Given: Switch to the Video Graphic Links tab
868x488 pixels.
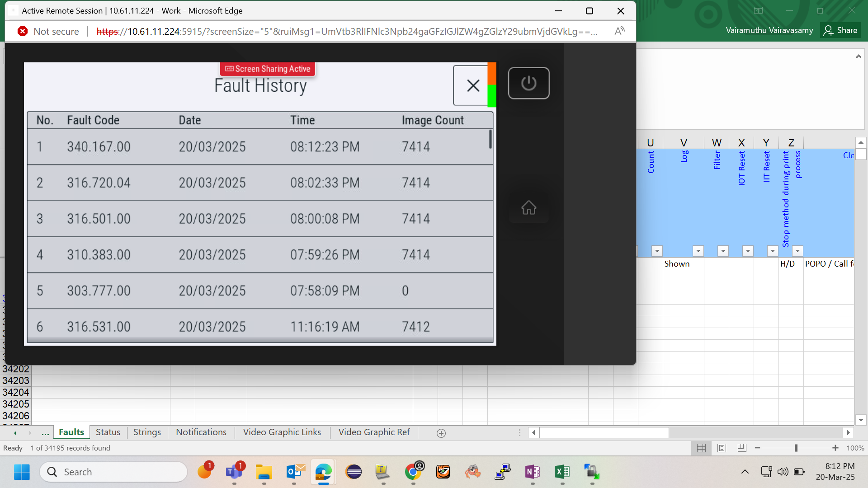Looking at the screenshot, I should (x=282, y=432).
